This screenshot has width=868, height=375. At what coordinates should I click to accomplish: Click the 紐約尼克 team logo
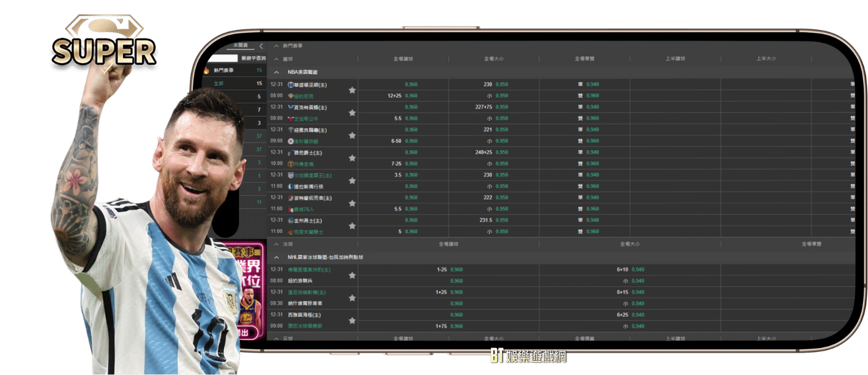(x=291, y=96)
